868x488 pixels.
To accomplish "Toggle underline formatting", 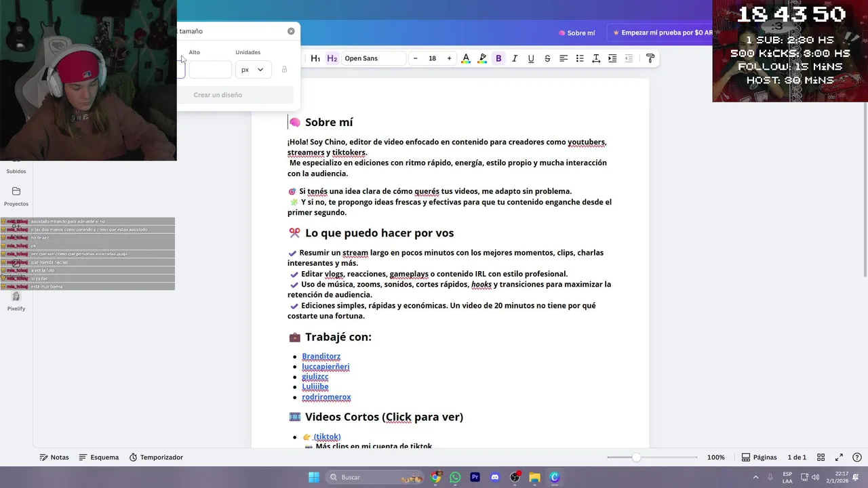I will click(x=531, y=58).
